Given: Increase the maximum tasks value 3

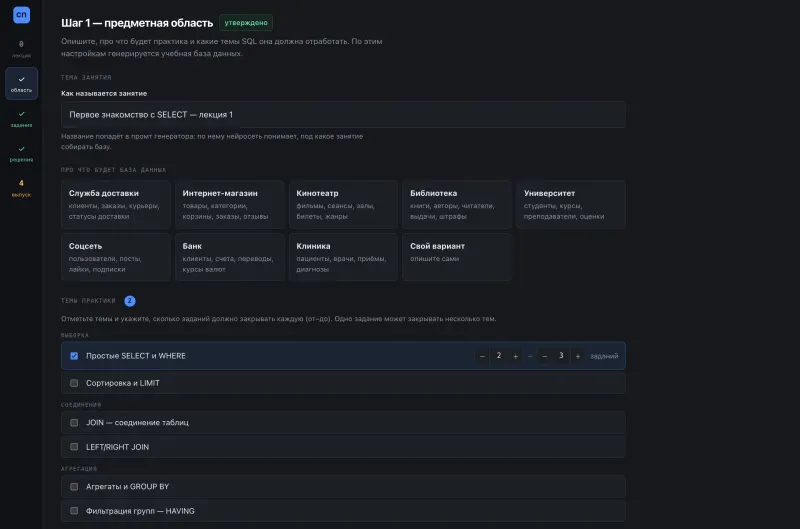Looking at the screenshot, I should click(578, 356).
